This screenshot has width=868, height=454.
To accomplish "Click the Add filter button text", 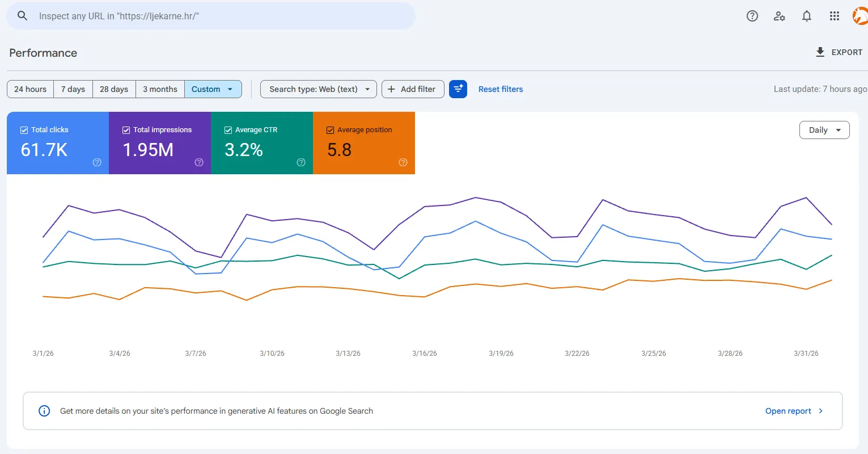I will point(418,89).
